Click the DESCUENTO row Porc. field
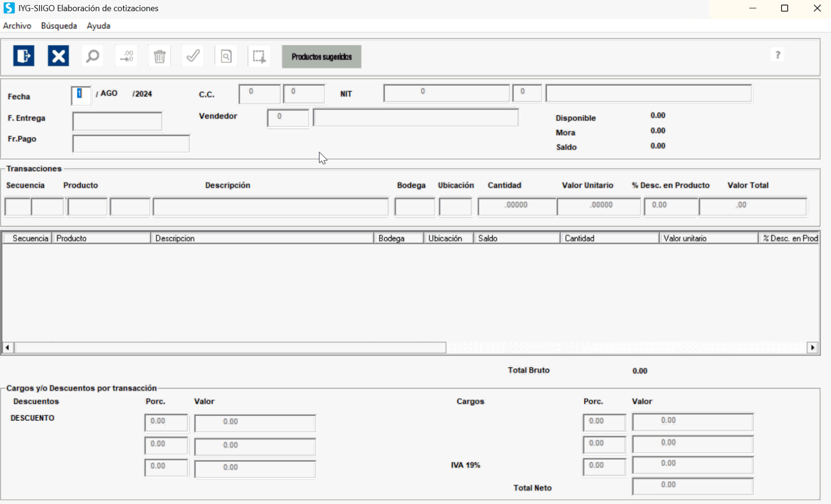Image resolution: width=831 pixels, height=504 pixels. (166, 423)
